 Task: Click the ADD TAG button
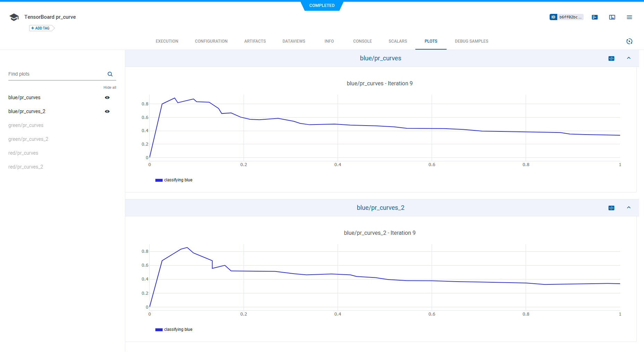(x=41, y=28)
